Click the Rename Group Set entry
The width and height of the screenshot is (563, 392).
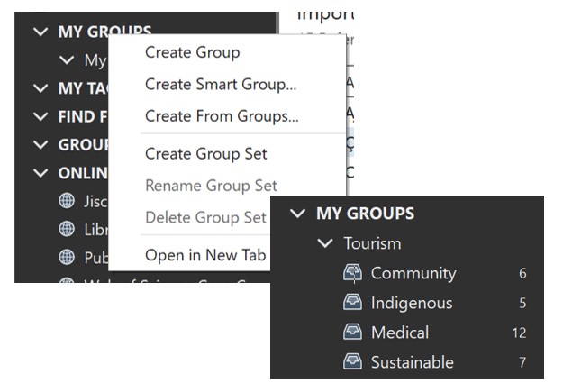211,186
